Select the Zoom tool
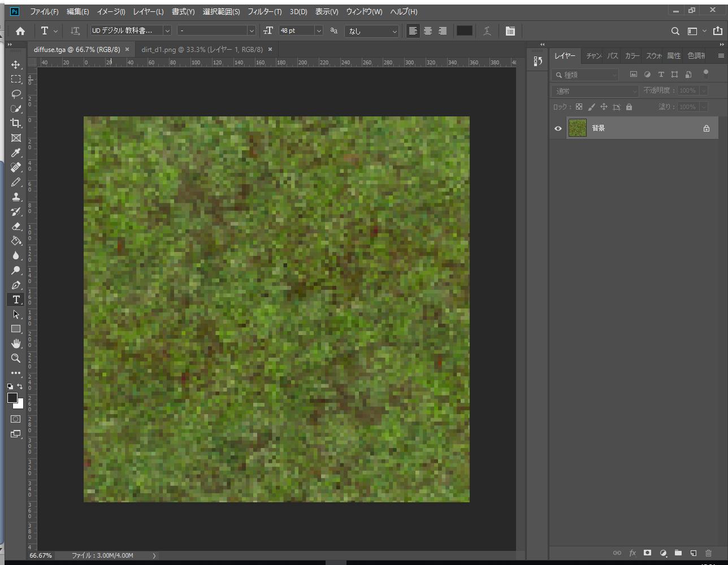Screen dimensions: 728x565 tap(16, 358)
